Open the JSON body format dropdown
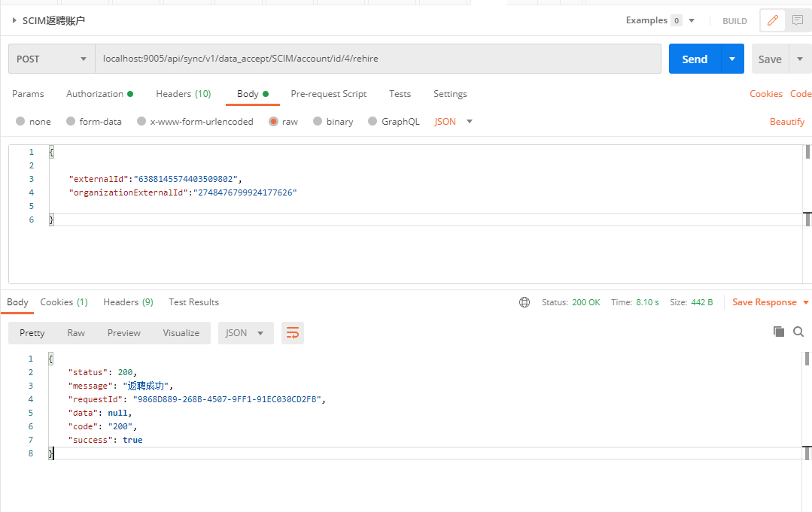Image resolution: width=812 pixels, height=512 pixels. (x=454, y=122)
